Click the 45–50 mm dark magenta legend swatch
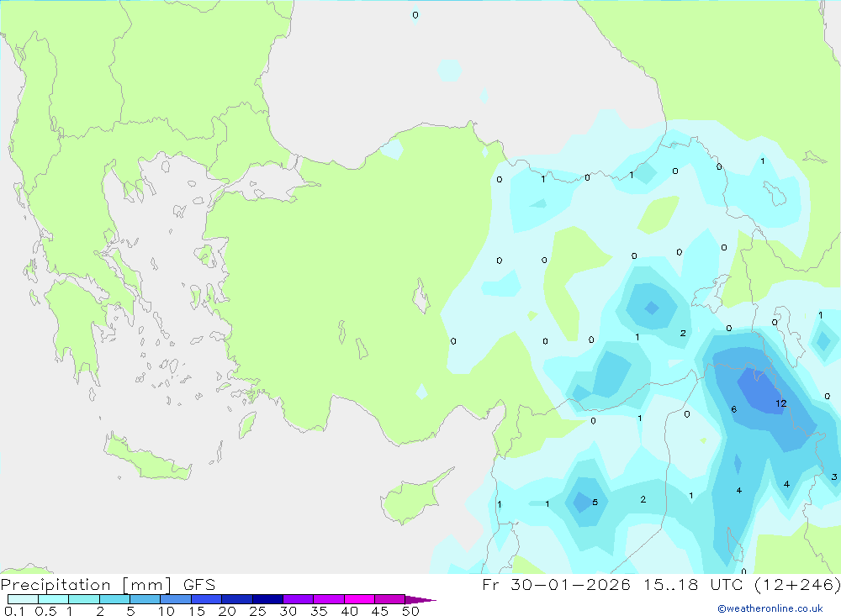841x616 pixels. (389, 599)
